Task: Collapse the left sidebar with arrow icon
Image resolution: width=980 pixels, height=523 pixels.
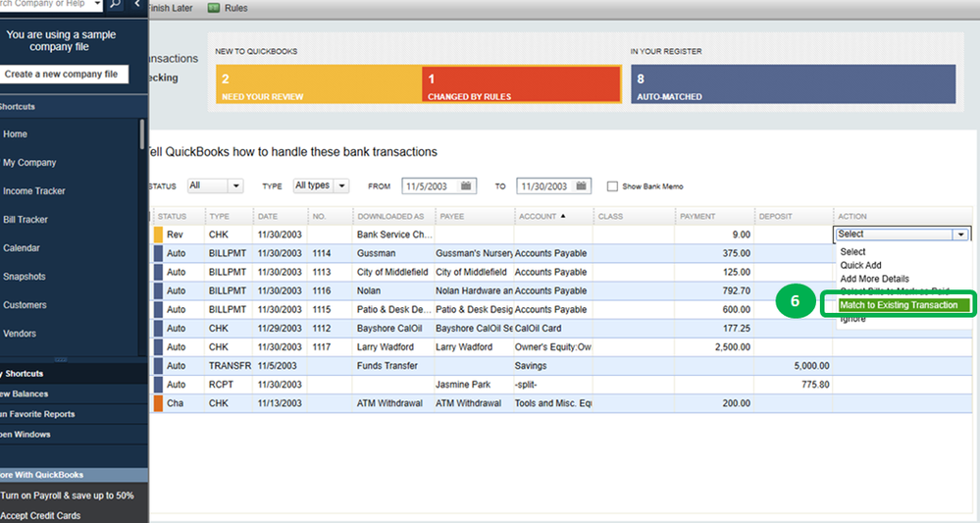Action: (x=137, y=4)
